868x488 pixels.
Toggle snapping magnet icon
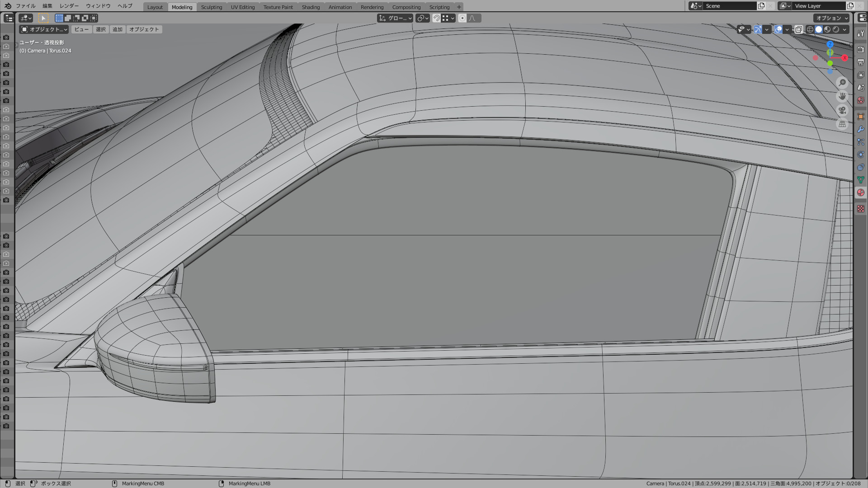(436, 18)
